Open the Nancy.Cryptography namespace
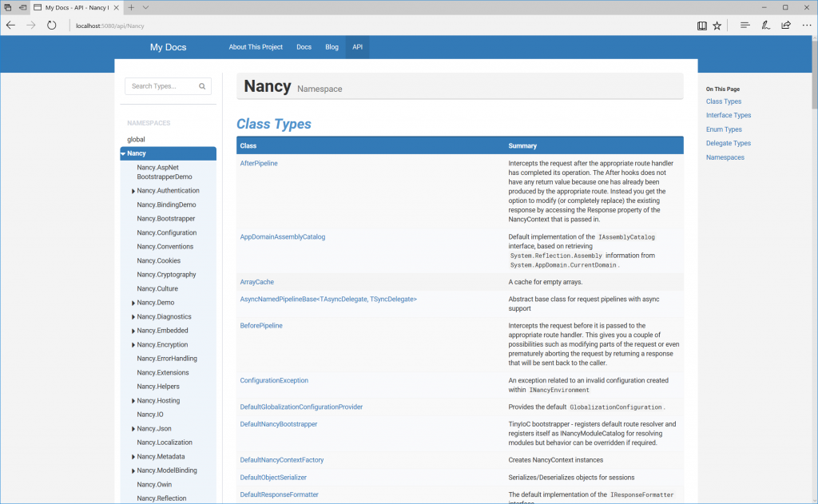The image size is (818, 504). pos(166,275)
